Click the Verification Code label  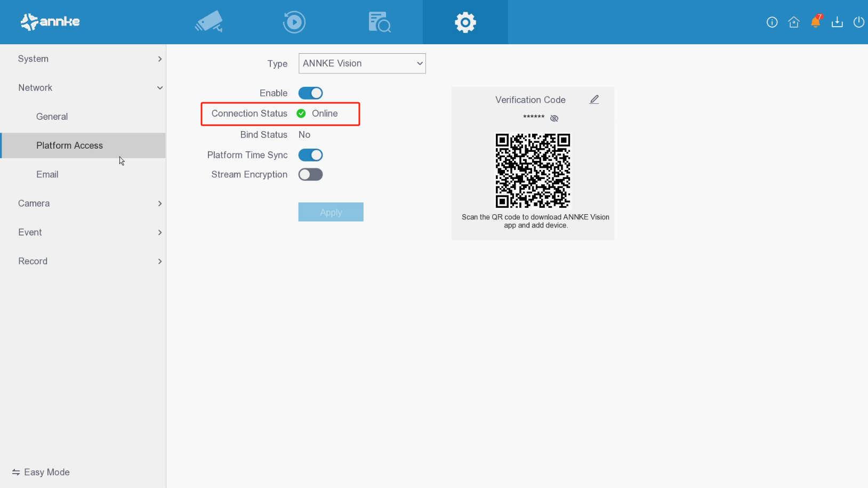pos(530,100)
